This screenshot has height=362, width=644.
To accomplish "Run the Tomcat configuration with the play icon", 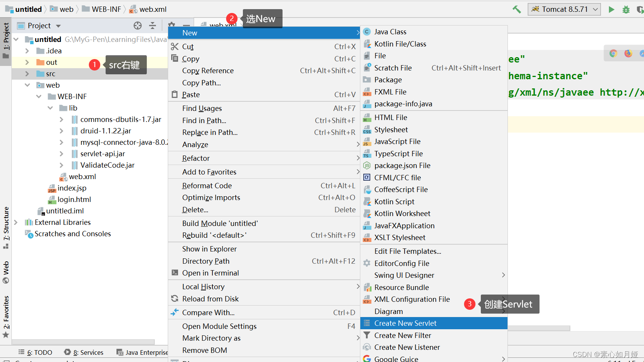I will tap(611, 10).
